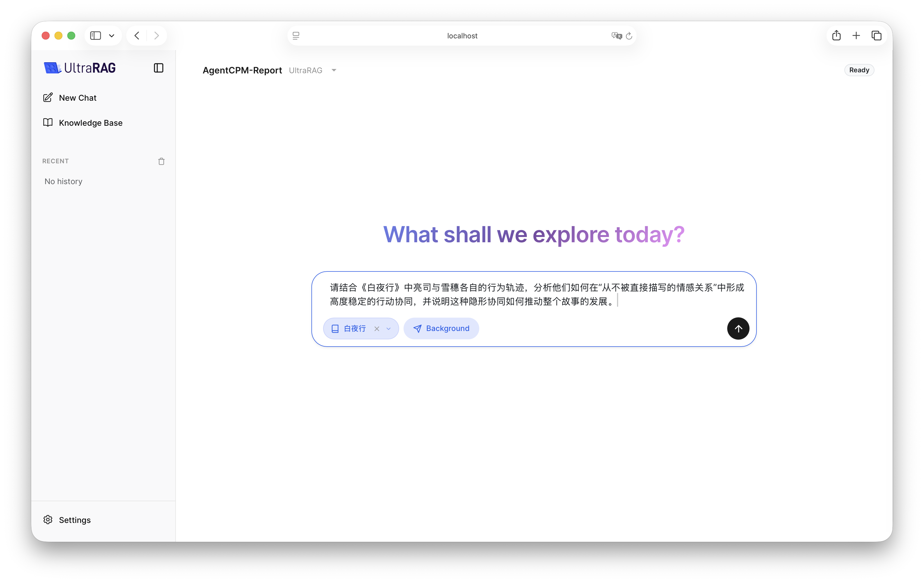
Task: Open a new browser tab
Action: point(856,36)
